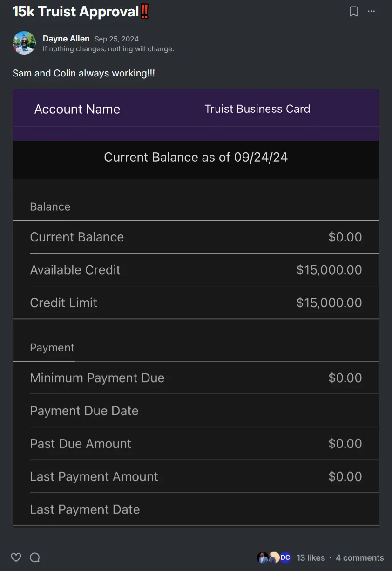Click the Minimum Payment Due row
392x571 pixels.
196,378
